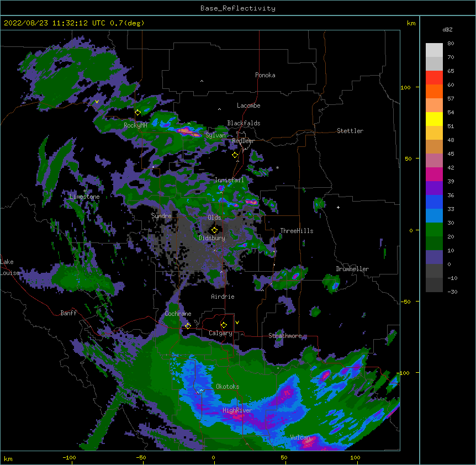Image resolution: width=476 pixels, height=465 pixels.
Task: Click the 50 tick label on vertical axis
Action: 408,158
